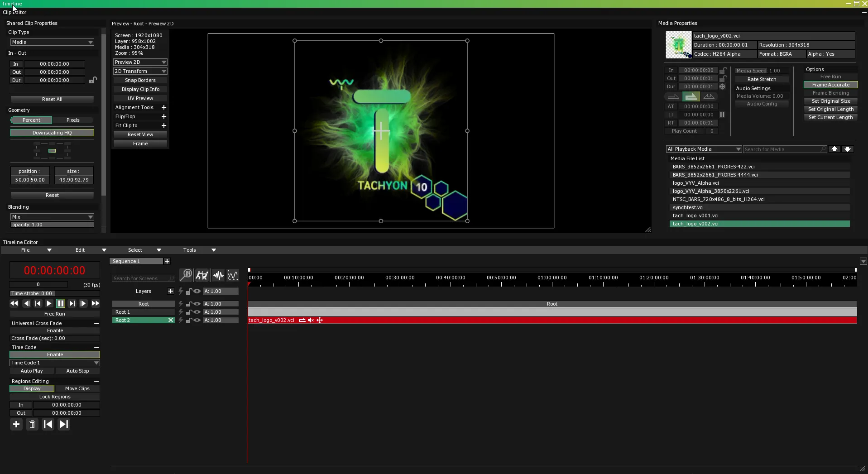Show the audio waveform view icon
The height and width of the screenshot is (474, 868).
click(218, 275)
